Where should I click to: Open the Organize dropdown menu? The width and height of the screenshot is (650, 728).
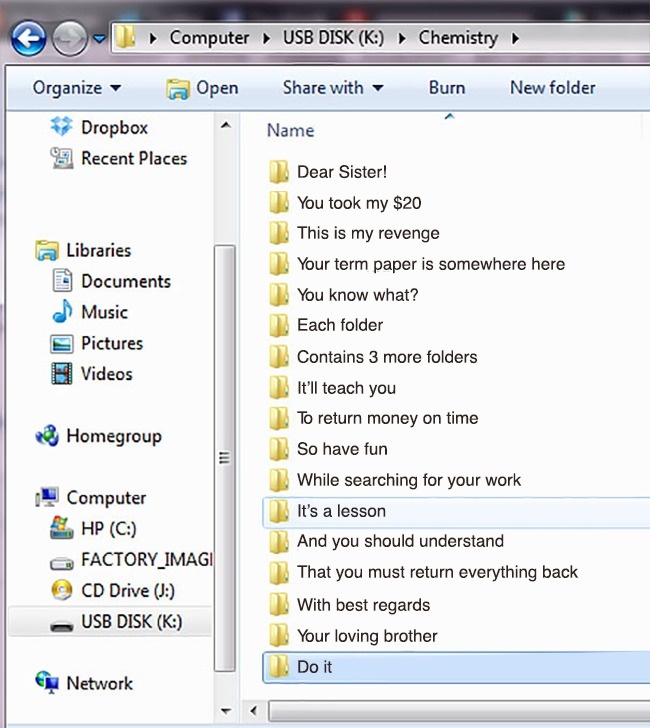point(76,88)
